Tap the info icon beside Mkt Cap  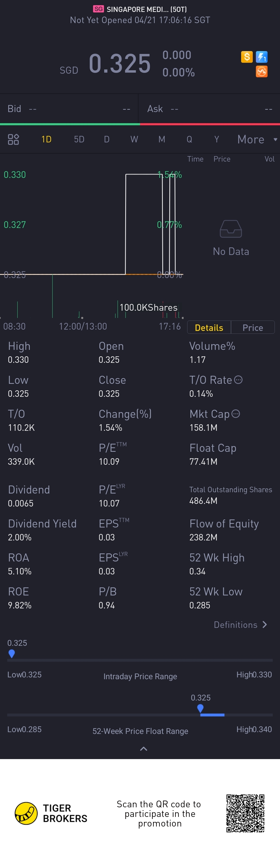tap(236, 413)
